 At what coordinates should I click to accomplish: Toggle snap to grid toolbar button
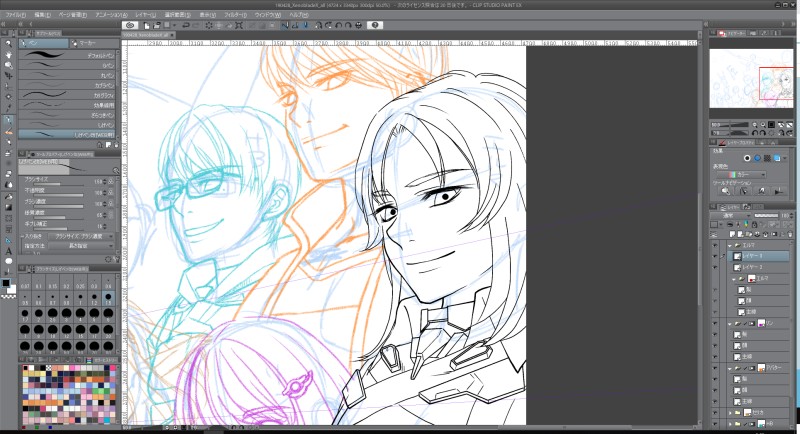[306, 25]
